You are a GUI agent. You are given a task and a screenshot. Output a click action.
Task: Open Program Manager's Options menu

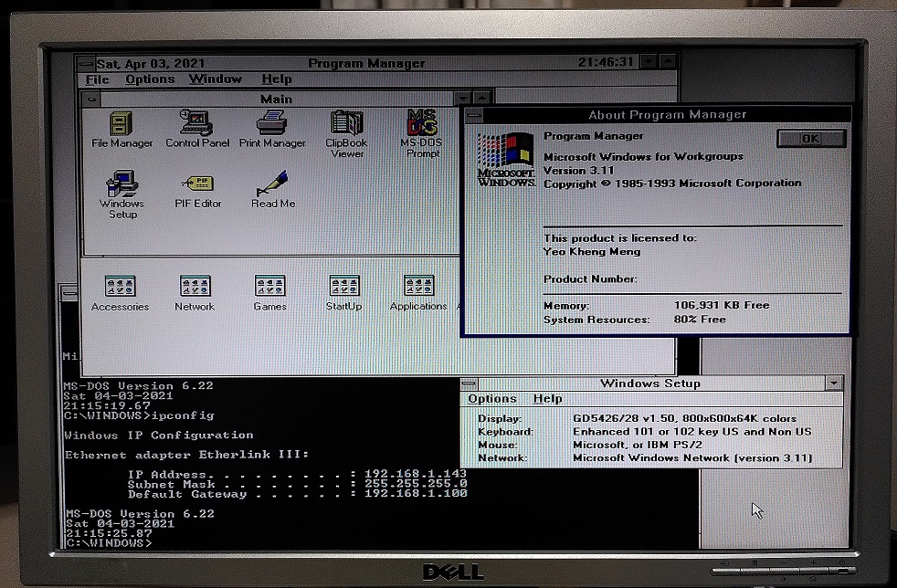tap(150, 79)
